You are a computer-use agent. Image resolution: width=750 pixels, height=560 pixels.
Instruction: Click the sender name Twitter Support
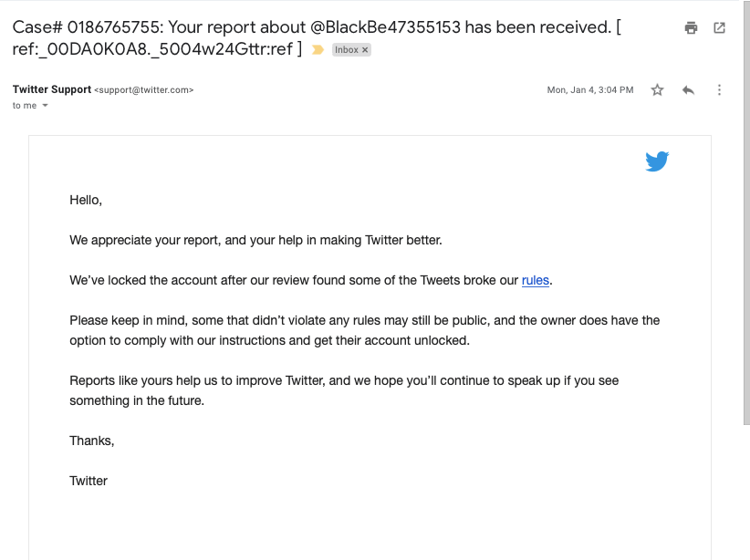[x=52, y=89]
